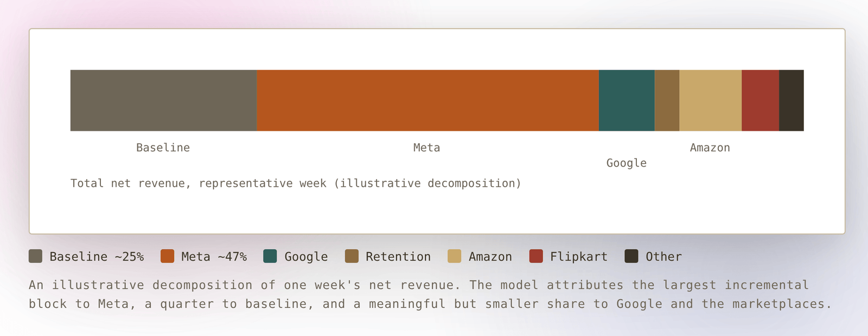Screen dimensions: 868x336
Task: Select the Amazon tan bar segment
Action: coord(710,100)
